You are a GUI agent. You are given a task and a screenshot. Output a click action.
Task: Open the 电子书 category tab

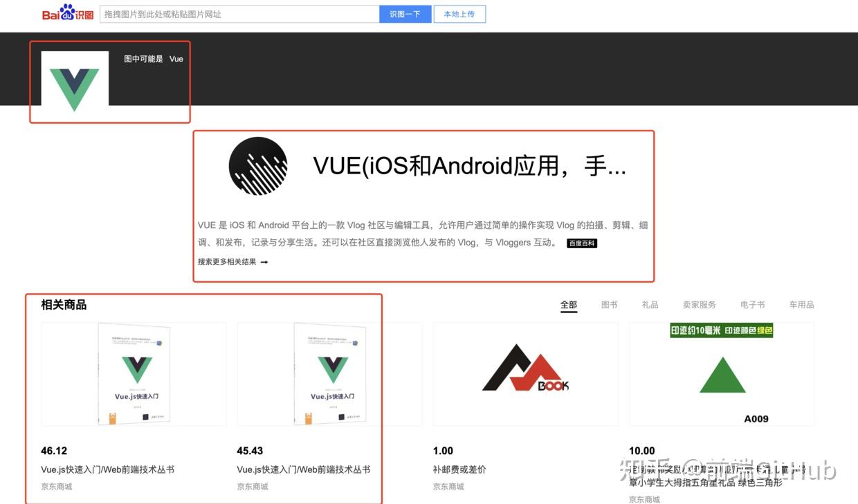point(753,304)
